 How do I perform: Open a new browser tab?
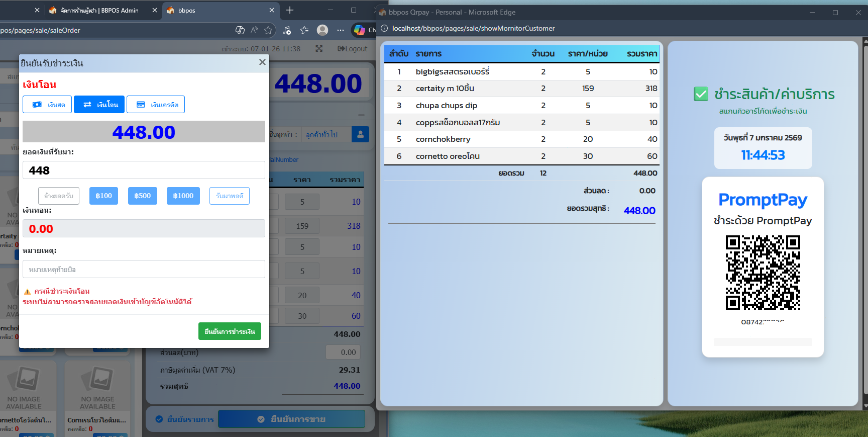pyautogui.click(x=290, y=10)
